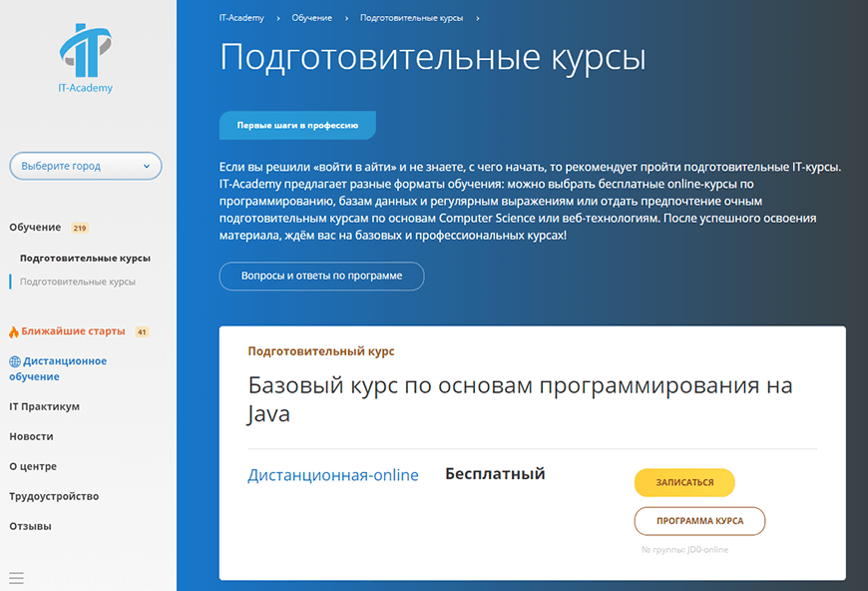
Task: Click the globe icon beside Дистанционное обучение
Action: tap(14, 361)
